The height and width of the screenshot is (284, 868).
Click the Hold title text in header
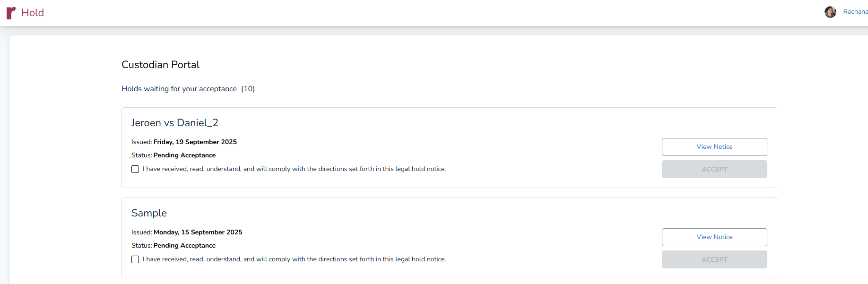coord(33,13)
